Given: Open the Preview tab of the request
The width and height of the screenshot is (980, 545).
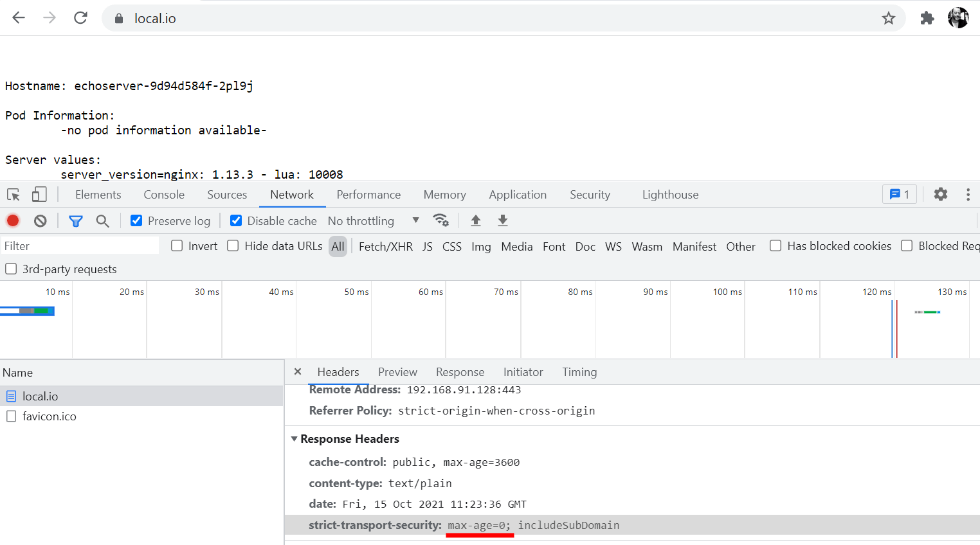Looking at the screenshot, I should pos(397,371).
